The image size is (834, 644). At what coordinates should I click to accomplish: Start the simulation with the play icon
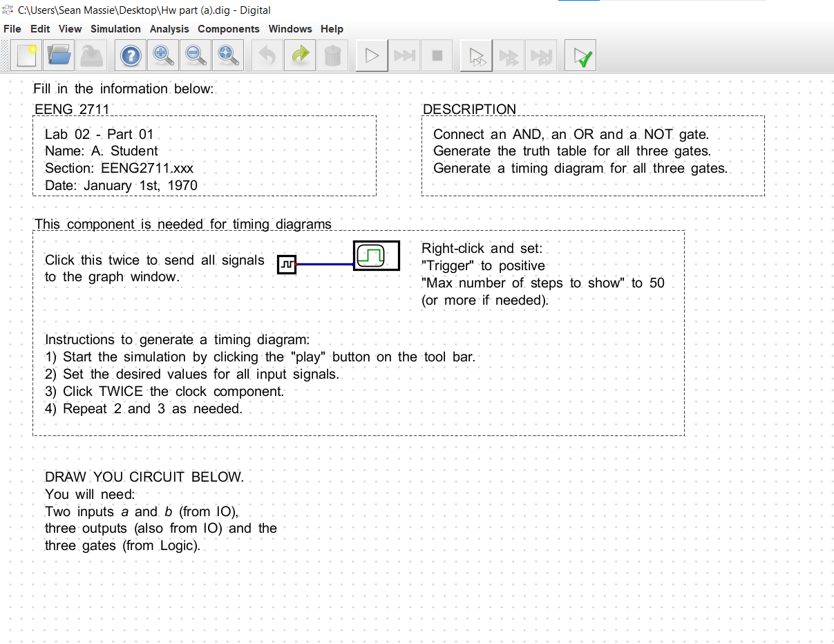point(372,55)
